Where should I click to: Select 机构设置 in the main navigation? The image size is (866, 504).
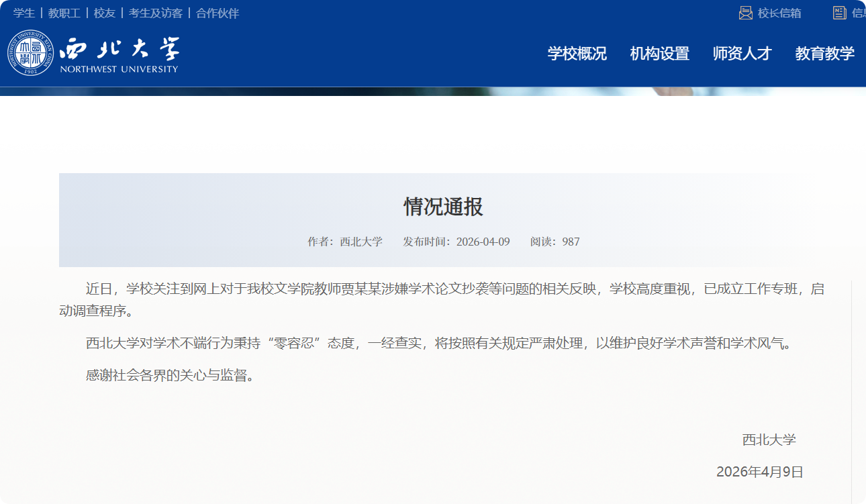point(660,54)
